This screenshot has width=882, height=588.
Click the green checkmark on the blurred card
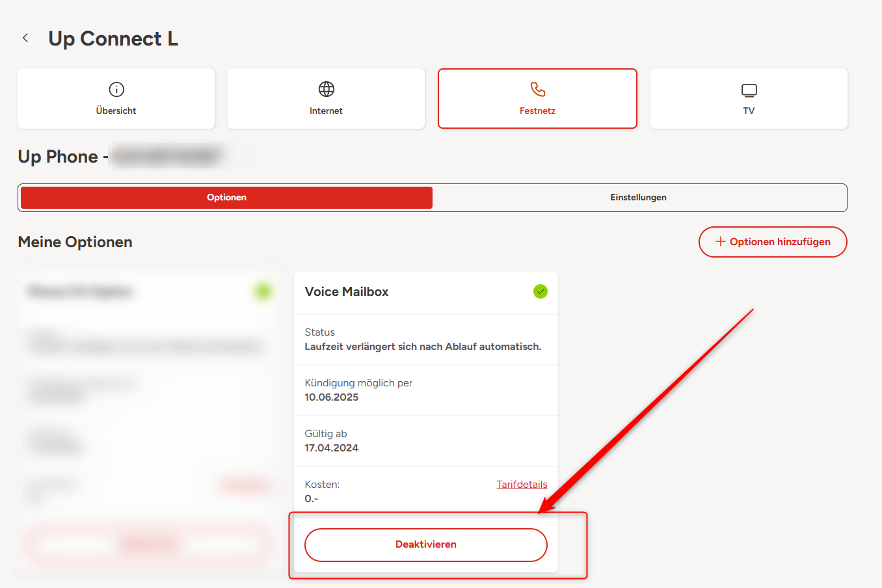[x=263, y=292]
